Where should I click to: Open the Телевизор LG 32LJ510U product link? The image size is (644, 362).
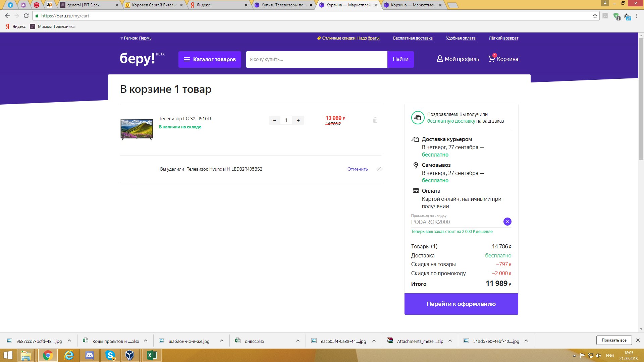185,119
